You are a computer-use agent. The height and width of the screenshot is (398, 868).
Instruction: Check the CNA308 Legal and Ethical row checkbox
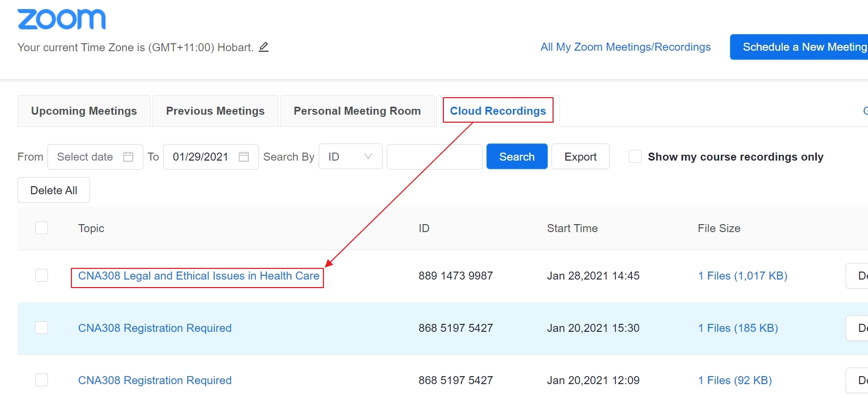42,275
